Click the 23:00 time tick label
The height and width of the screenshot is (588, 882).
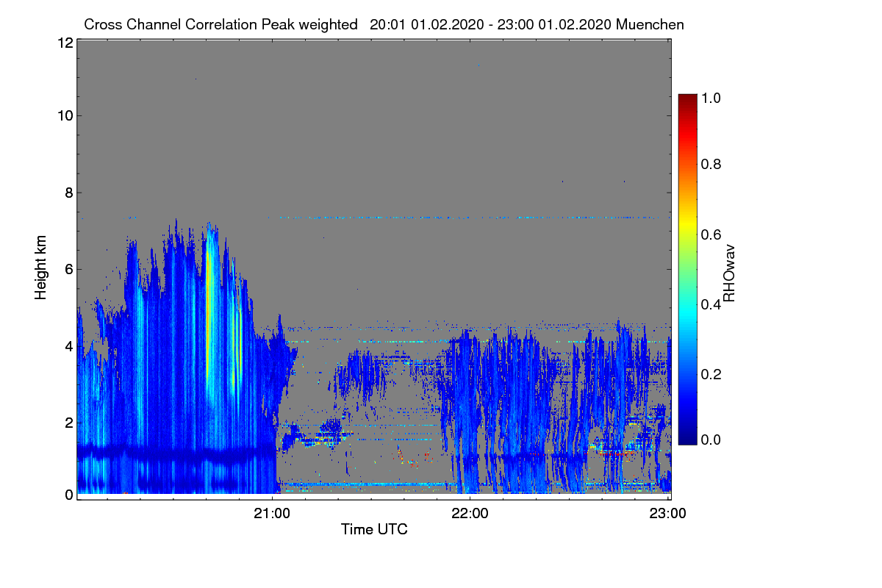tap(667, 513)
